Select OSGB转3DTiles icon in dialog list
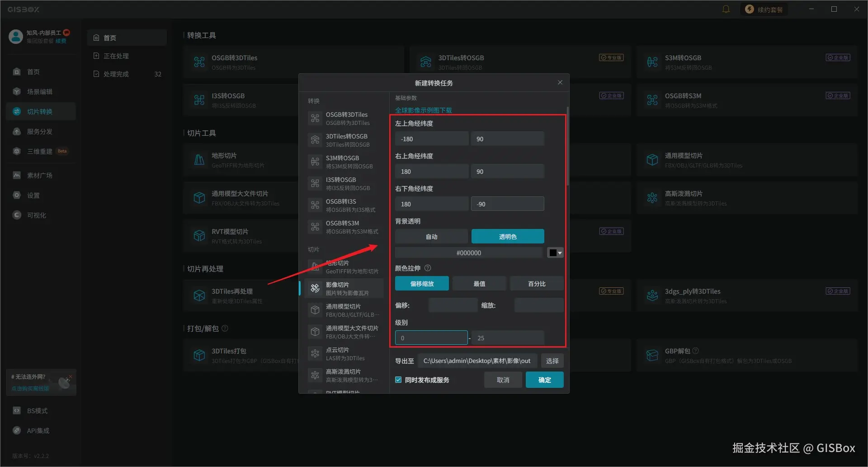868x467 pixels. tap(315, 119)
